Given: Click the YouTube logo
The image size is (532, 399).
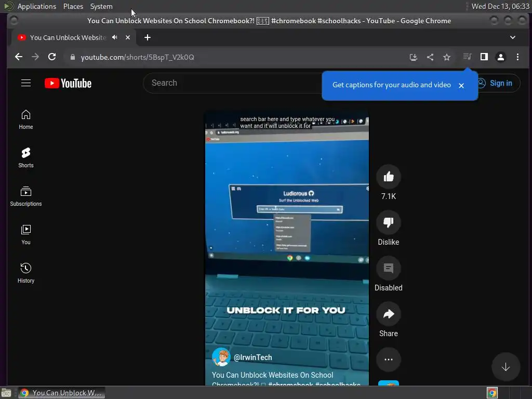Looking at the screenshot, I should pyautogui.click(x=68, y=83).
